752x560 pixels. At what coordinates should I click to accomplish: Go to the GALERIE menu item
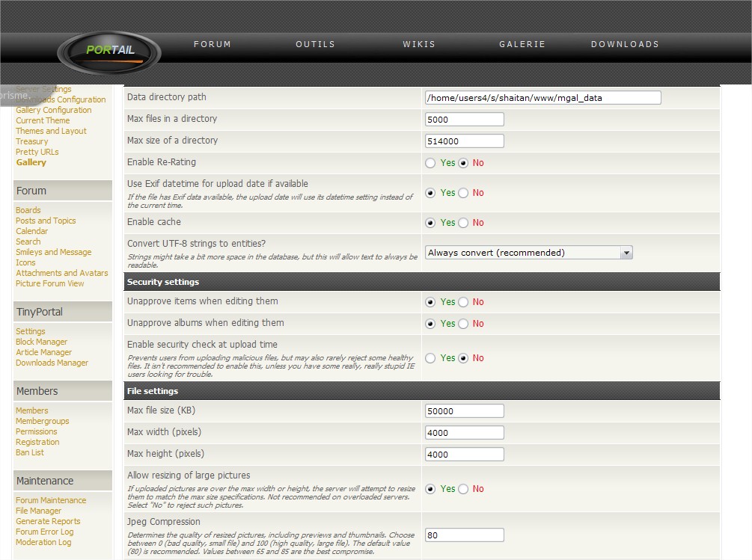[522, 44]
